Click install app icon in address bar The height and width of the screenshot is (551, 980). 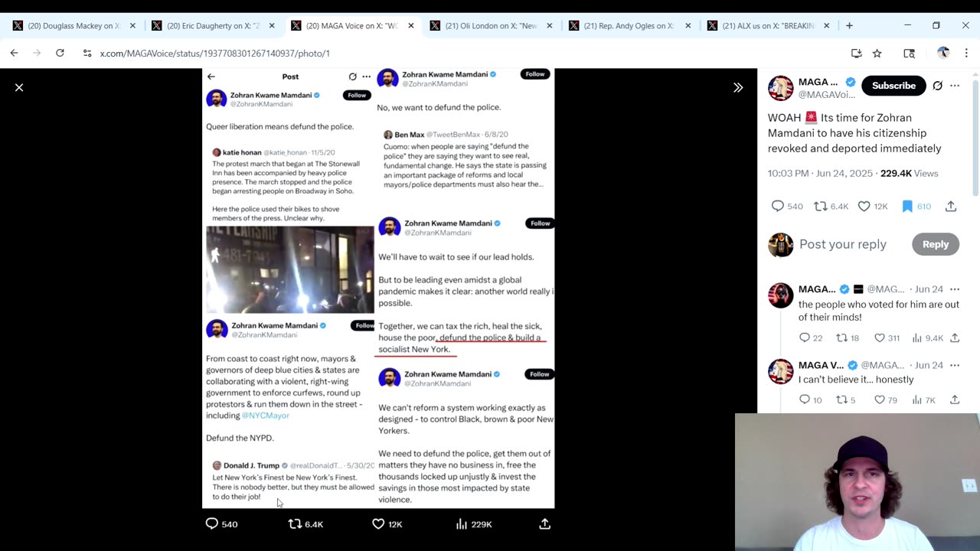pos(856,53)
